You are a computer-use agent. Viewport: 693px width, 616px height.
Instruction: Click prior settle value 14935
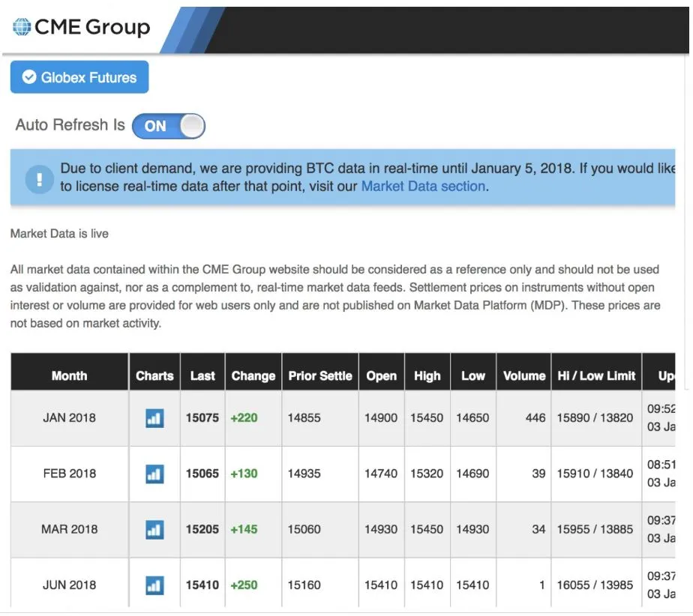(304, 474)
